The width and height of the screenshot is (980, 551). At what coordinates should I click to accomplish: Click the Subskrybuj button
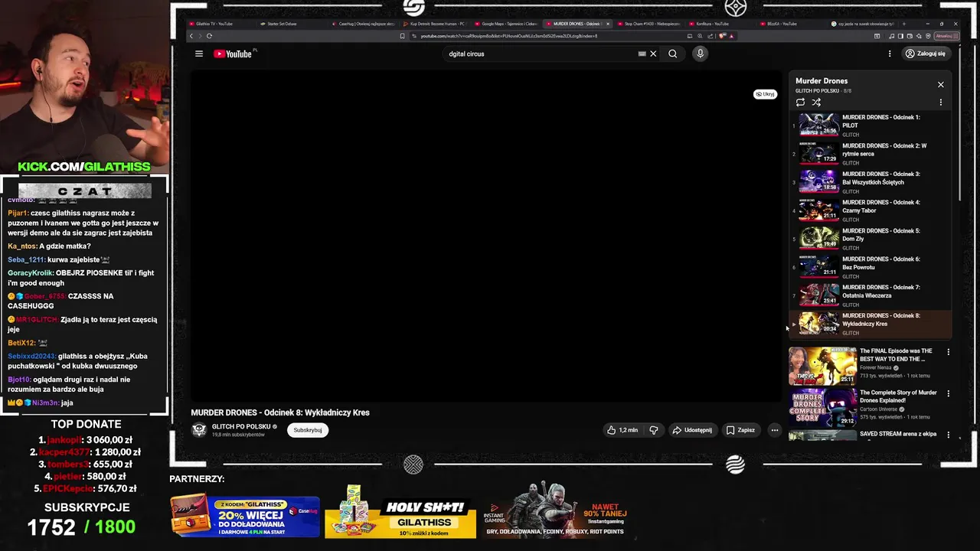[x=308, y=430]
